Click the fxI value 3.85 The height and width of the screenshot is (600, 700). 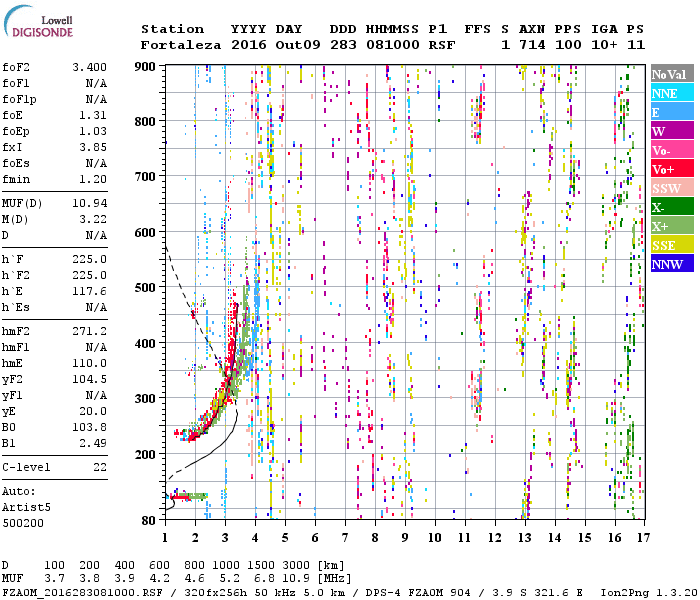pyautogui.click(x=93, y=147)
